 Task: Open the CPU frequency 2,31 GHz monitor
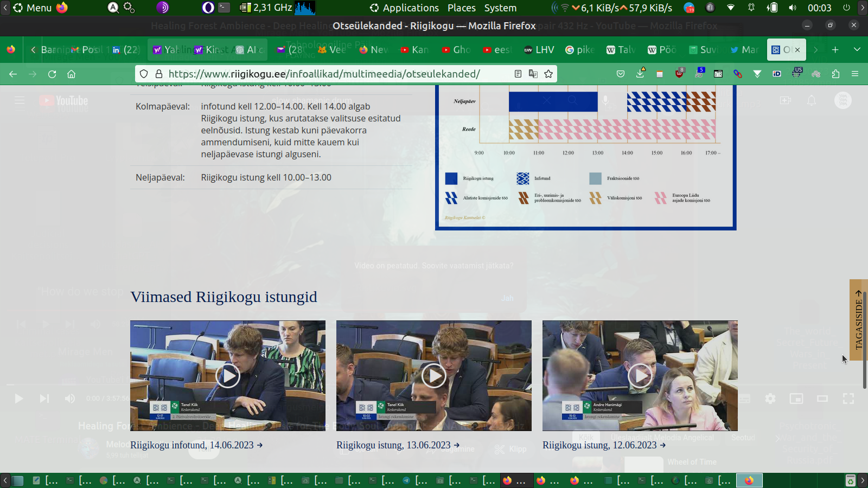(266, 8)
